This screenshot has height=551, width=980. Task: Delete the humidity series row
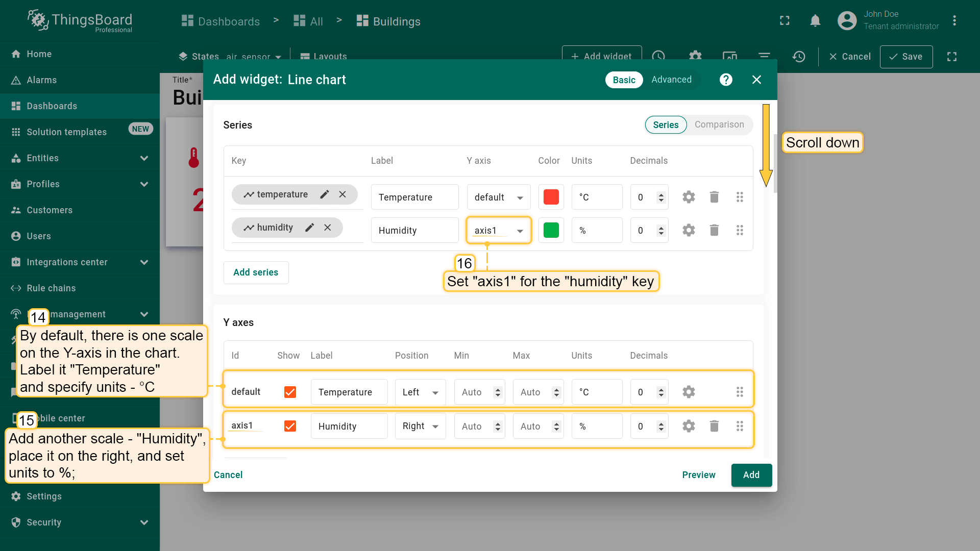(714, 230)
